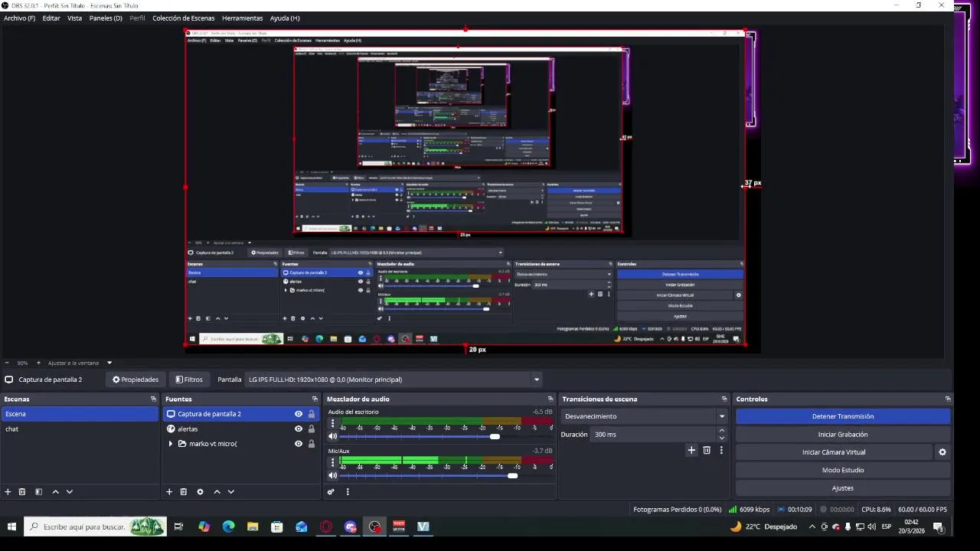This screenshot has height=551, width=980.
Task: Pop out the Transiciones de escena dock
Action: click(724, 399)
